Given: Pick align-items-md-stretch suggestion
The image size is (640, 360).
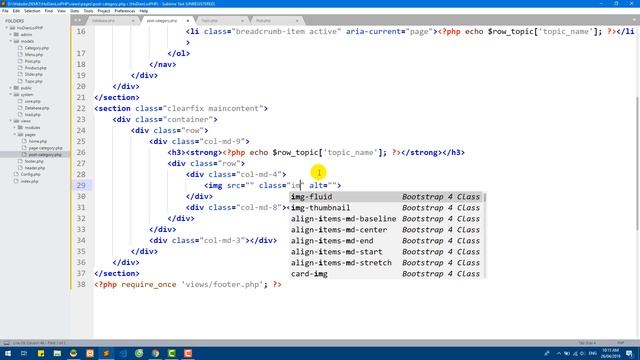Looking at the screenshot, I should 386,263.
